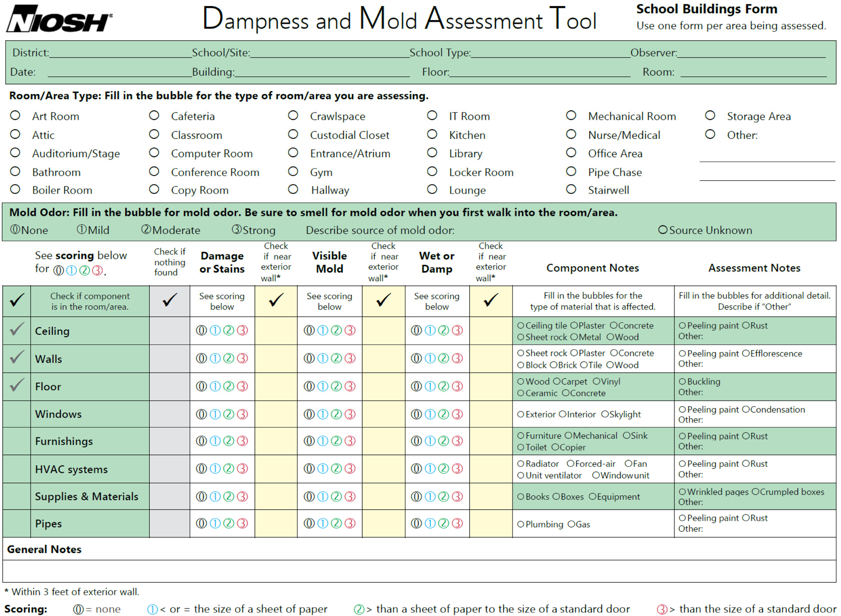
Task: Score Pipes Visible Mold as 3
Action: [x=350, y=523]
